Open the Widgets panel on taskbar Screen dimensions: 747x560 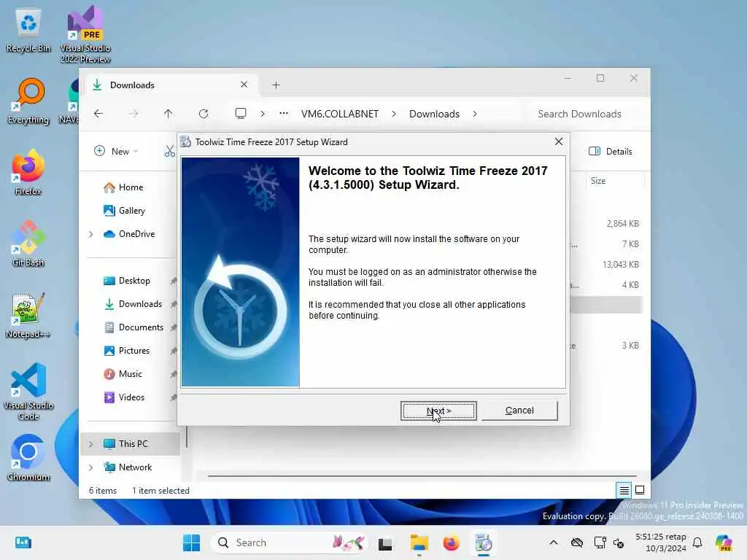coord(23,542)
